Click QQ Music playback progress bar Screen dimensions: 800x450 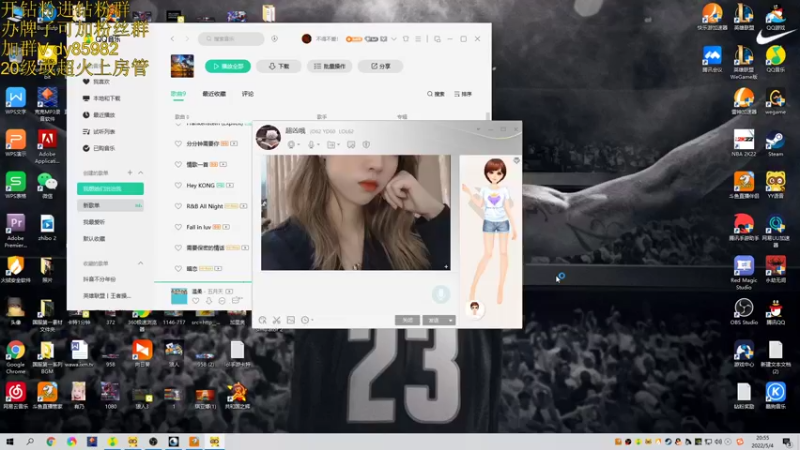pos(203,282)
